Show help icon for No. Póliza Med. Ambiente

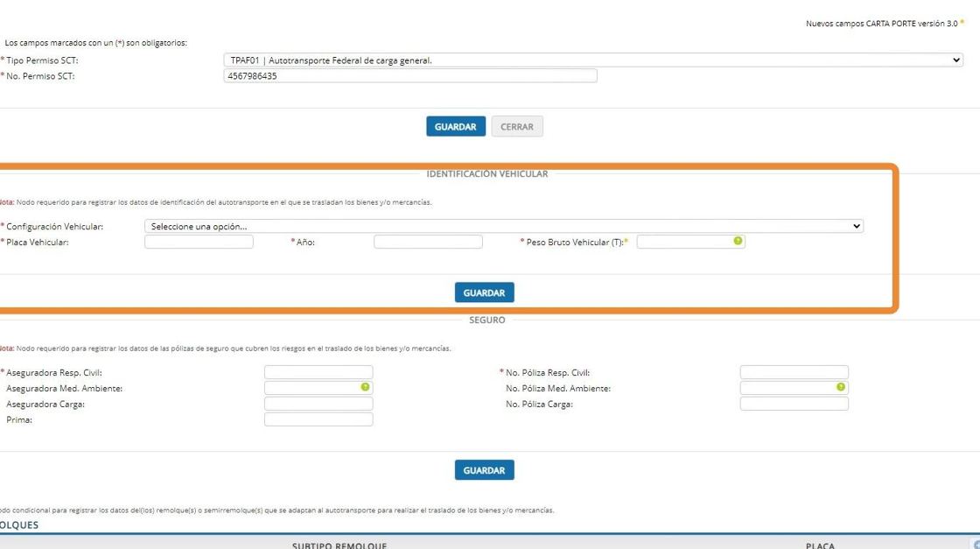[x=841, y=387]
